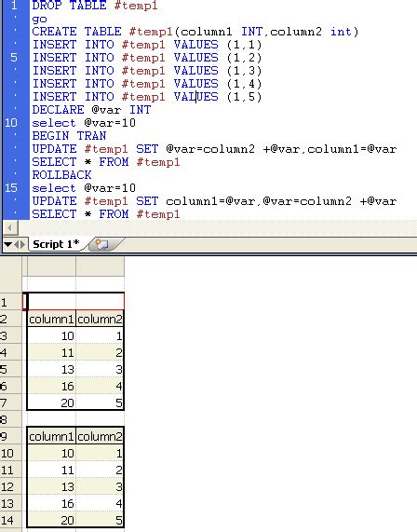
Task: Click line number 1 in the gutter
Action: pyautogui.click(x=14, y=6)
